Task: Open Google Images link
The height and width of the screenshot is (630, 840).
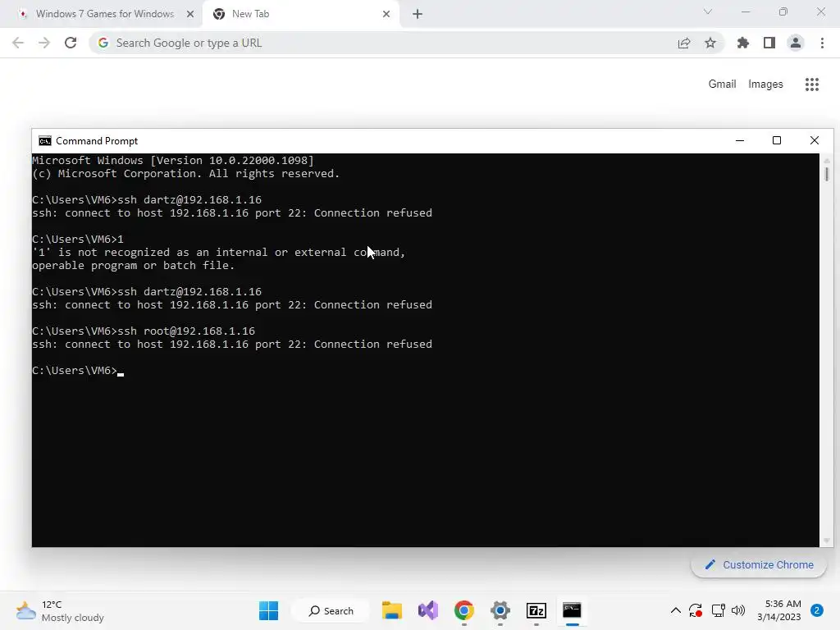Action: pos(765,84)
